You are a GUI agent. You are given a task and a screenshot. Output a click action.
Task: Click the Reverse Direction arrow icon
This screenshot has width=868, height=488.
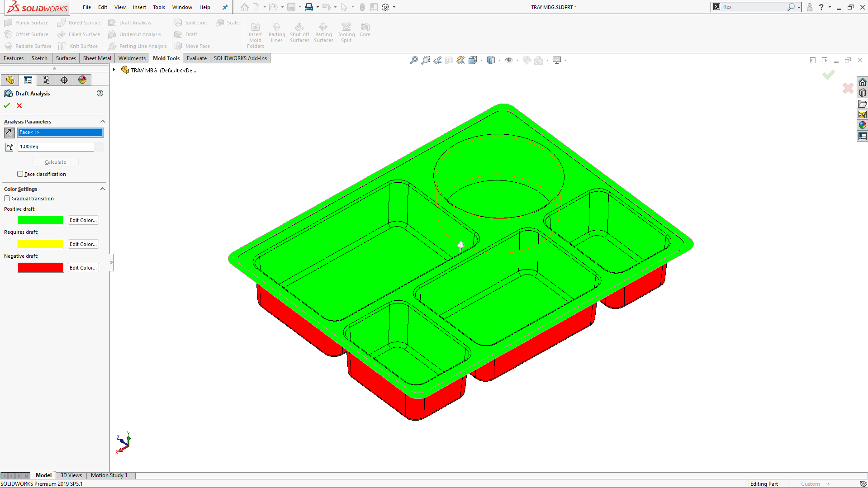[9, 133]
